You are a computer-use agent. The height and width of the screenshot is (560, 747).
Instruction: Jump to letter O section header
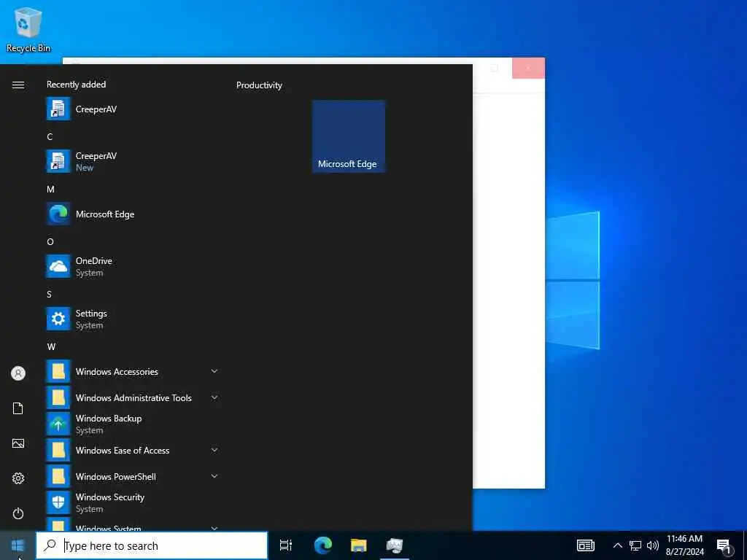50,242
